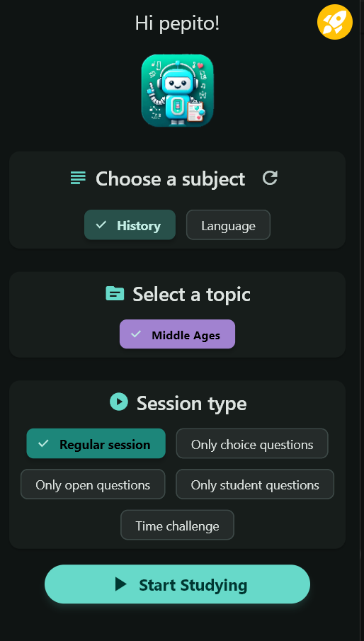
Task: Deselect the History subject chip
Action: tap(130, 225)
